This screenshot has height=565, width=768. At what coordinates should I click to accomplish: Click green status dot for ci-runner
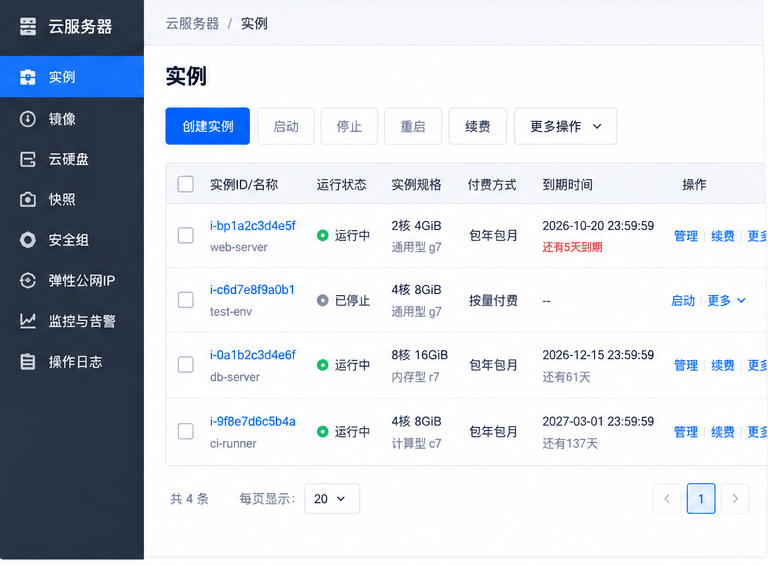click(322, 431)
